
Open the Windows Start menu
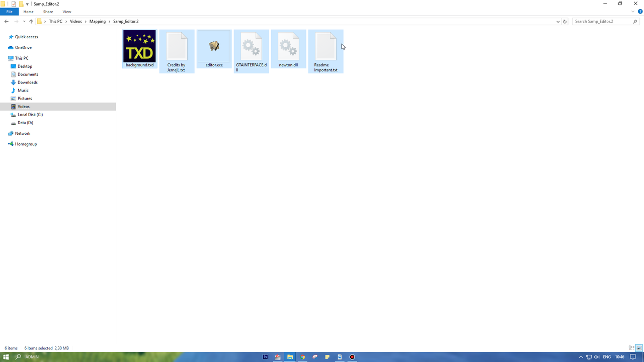click(x=6, y=357)
